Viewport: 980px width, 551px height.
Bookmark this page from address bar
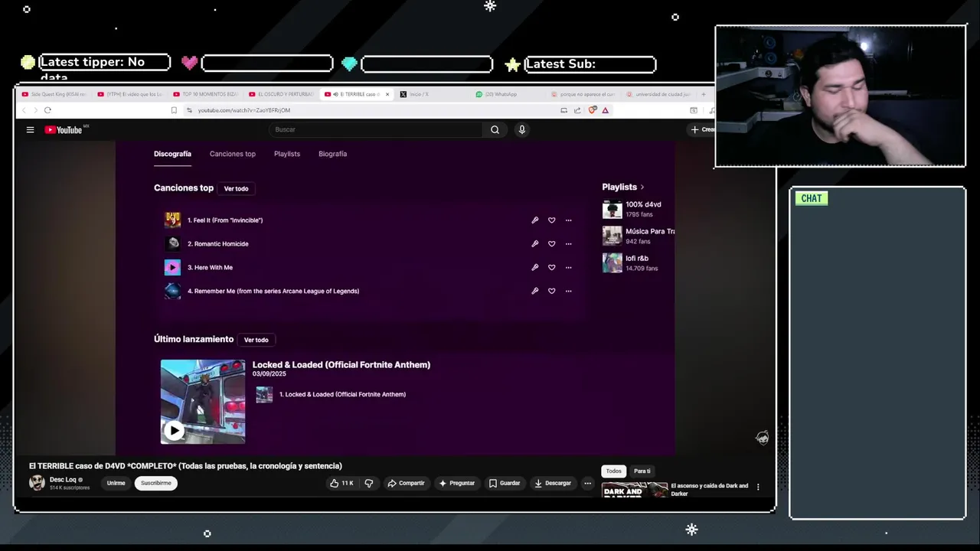[174, 110]
